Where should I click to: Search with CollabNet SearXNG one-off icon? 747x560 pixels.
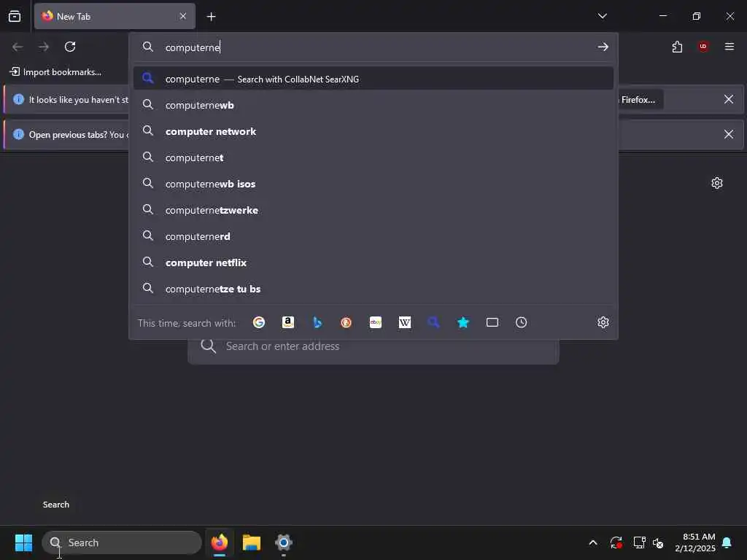[433, 322]
